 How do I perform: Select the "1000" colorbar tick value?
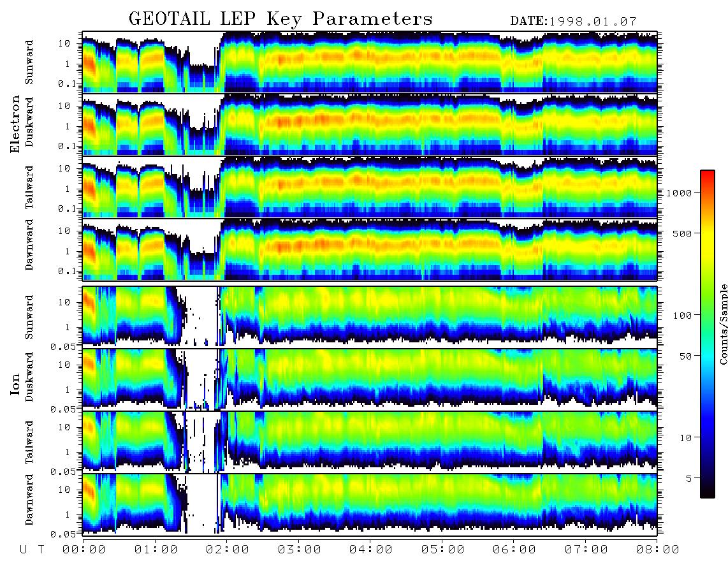pos(679,193)
